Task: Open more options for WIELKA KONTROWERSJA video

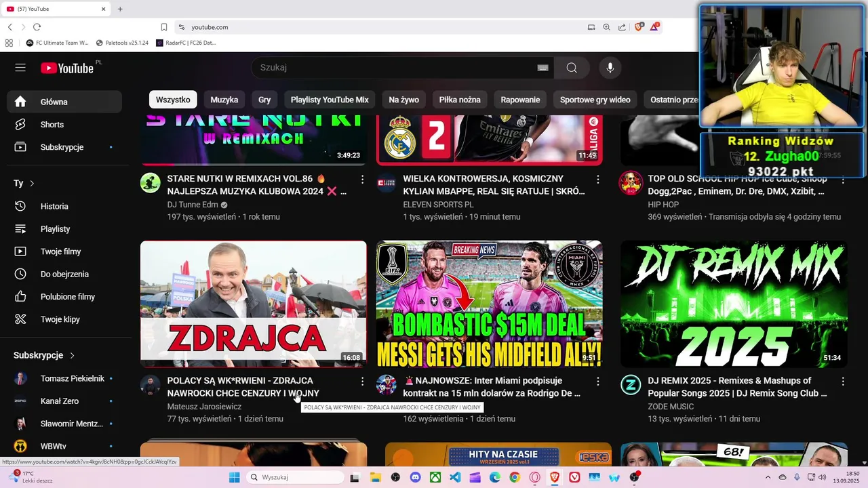Action: (x=597, y=180)
